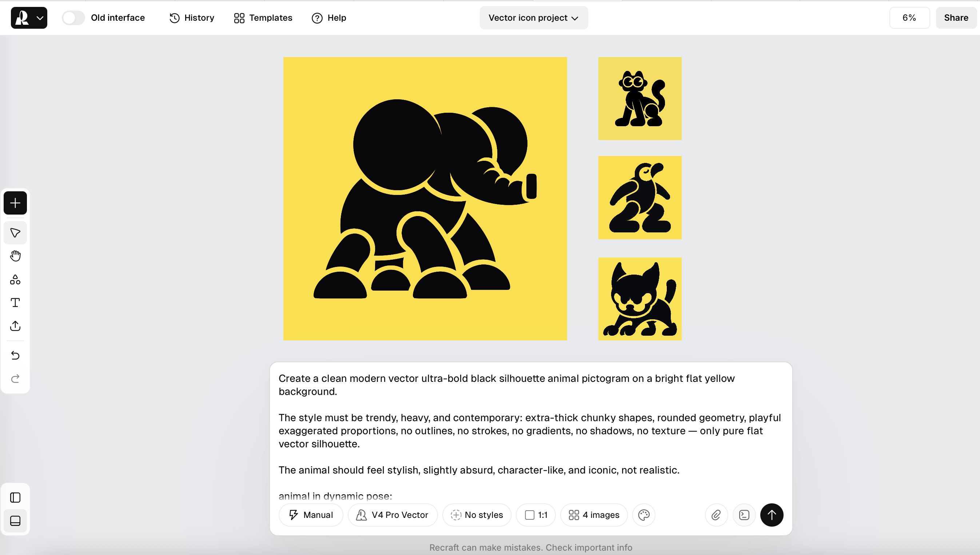The width and height of the screenshot is (980, 555).
Task: Click the plus add-new button in sidebar
Action: (15, 203)
